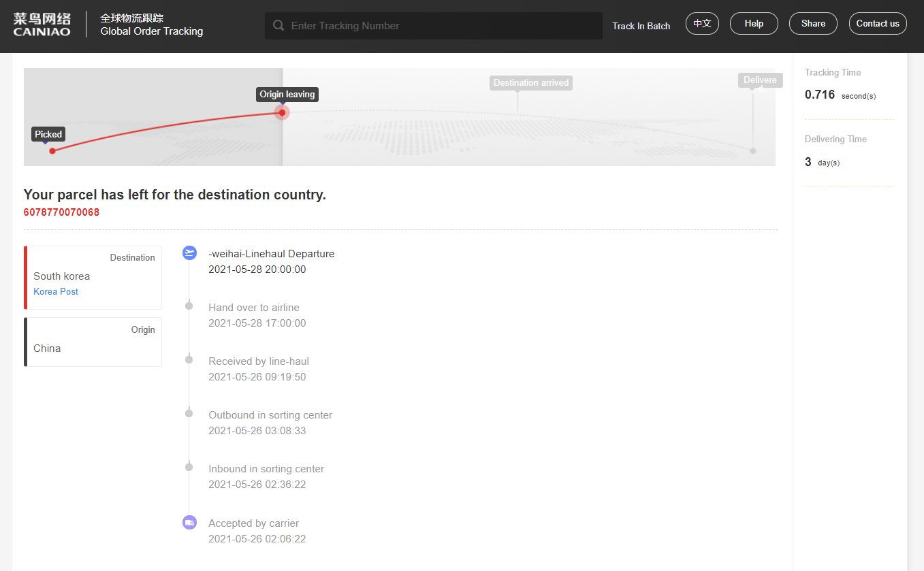Image resolution: width=924 pixels, height=571 pixels.
Task: Select the Destination arrived marker label
Action: point(531,83)
